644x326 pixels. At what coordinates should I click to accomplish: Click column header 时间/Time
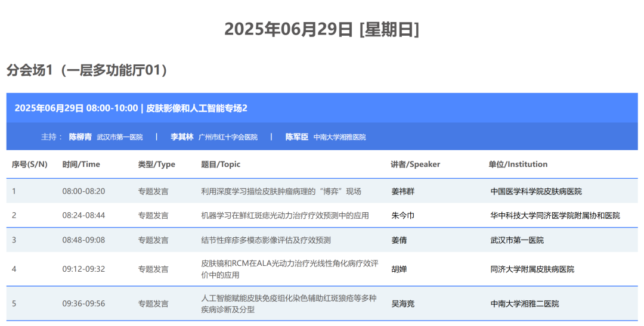pyautogui.click(x=81, y=164)
